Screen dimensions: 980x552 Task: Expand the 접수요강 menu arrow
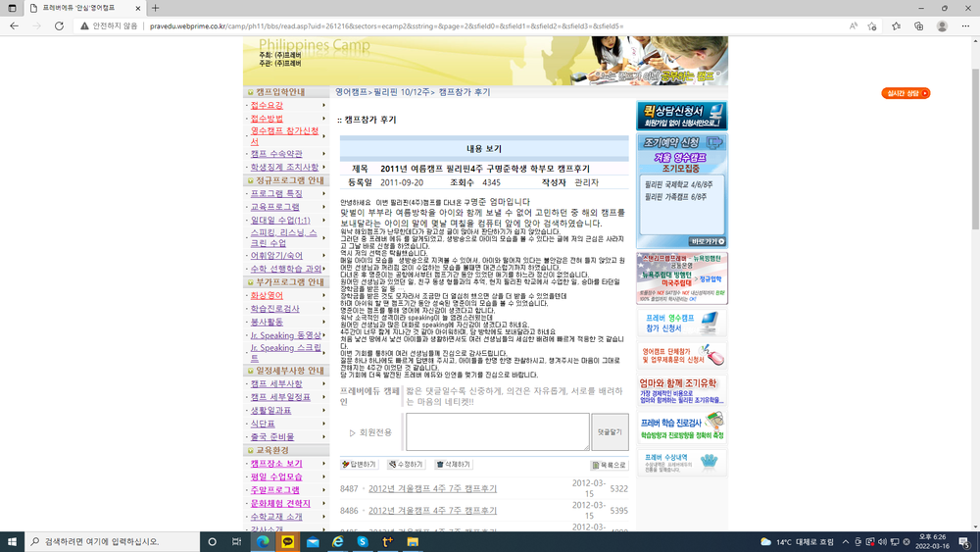coord(323,105)
